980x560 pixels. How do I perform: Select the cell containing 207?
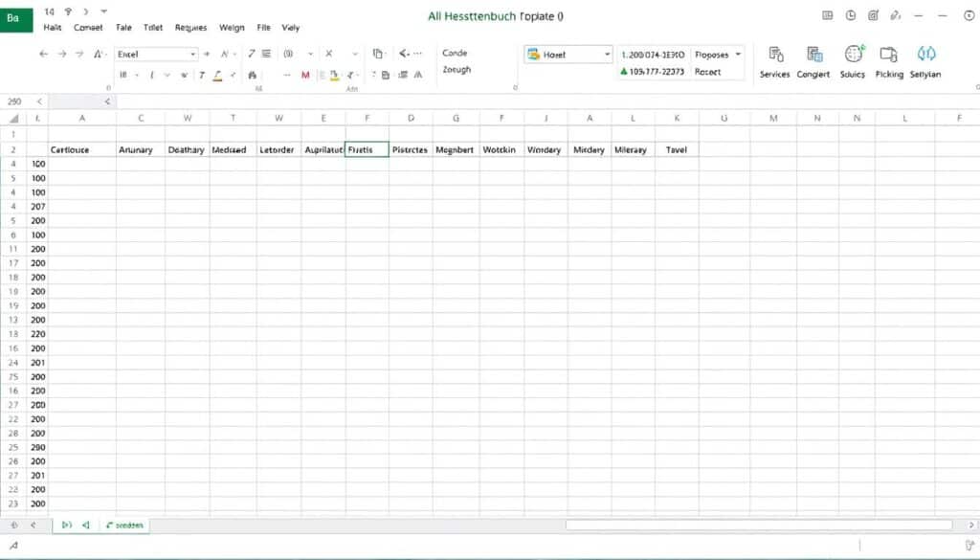pos(38,206)
